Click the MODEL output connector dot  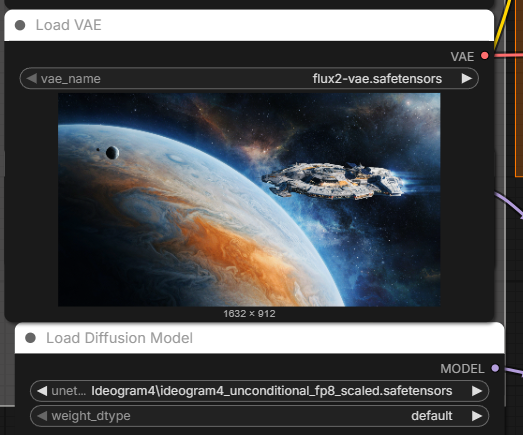tap(495, 368)
